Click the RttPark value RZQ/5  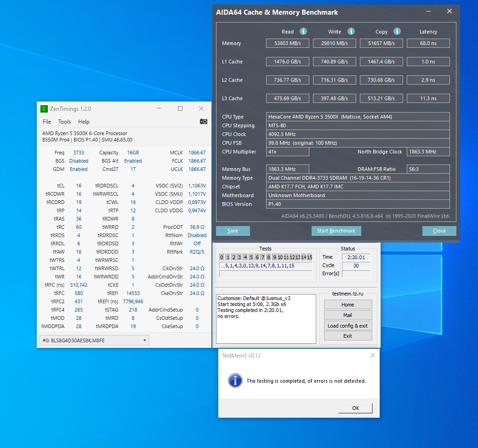tap(197, 252)
